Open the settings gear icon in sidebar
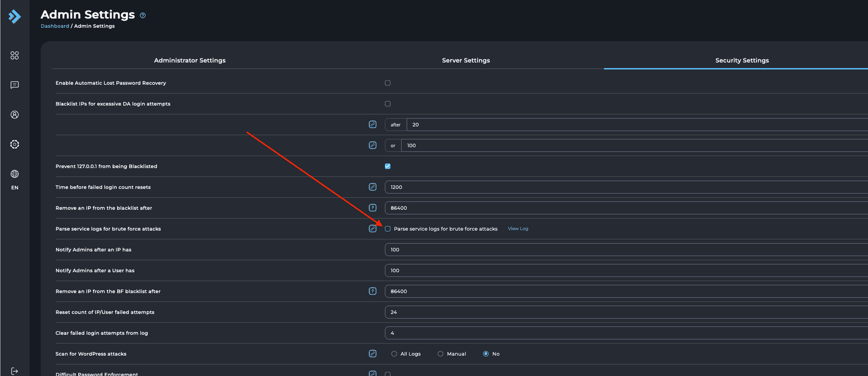 15,144
